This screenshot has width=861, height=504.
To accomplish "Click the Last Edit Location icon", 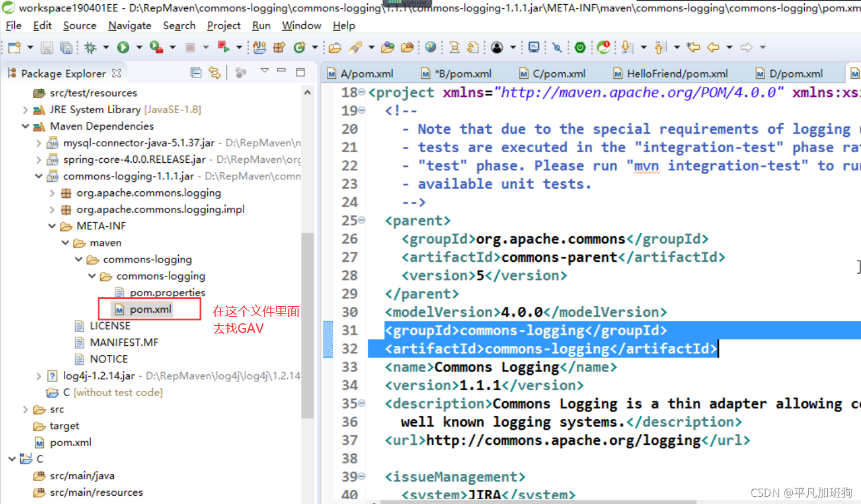I will coord(693,47).
